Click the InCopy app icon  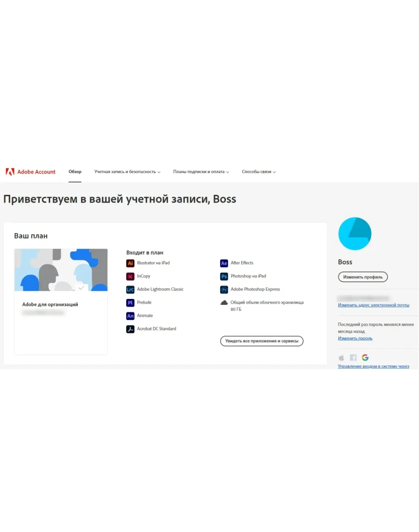130,276
